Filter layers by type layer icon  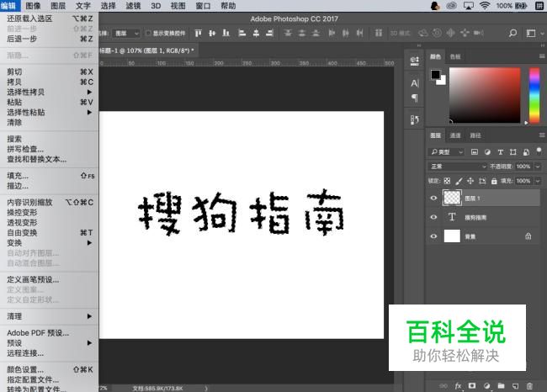tap(500, 152)
